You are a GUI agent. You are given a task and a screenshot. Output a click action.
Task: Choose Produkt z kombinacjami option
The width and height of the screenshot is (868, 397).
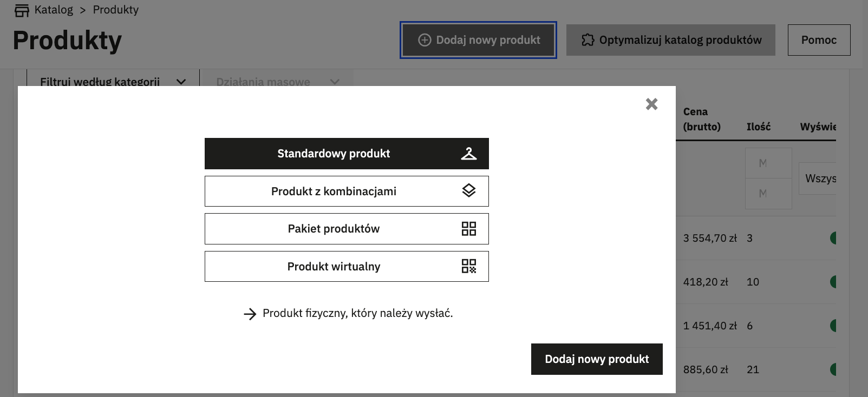347,191
